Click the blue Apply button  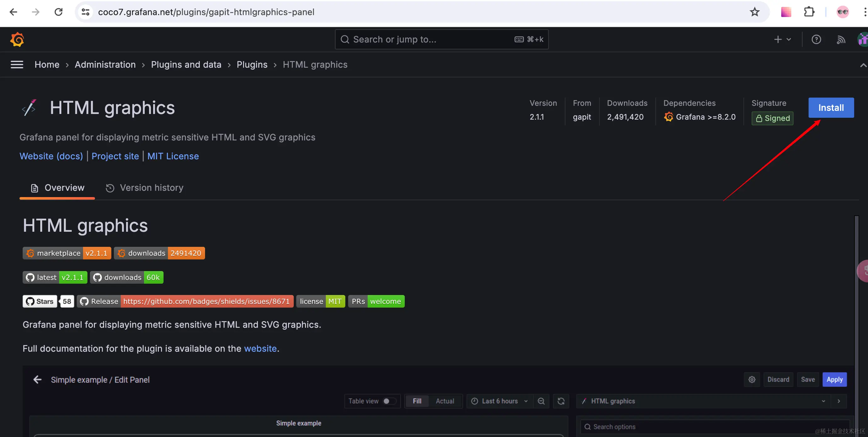tap(834, 379)
